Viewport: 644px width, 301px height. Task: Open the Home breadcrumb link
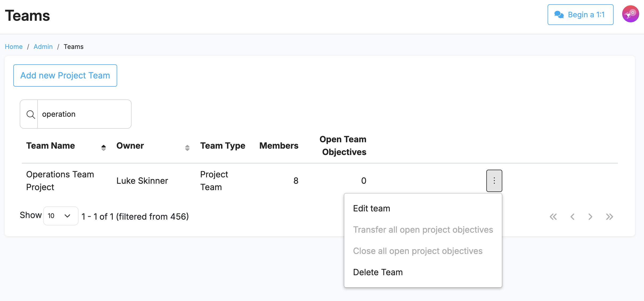click(14, 47)
